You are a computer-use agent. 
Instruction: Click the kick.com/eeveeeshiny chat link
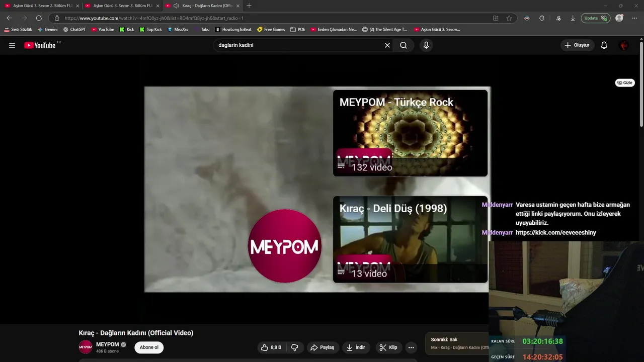pyautogui.click(x=555, y=233)
